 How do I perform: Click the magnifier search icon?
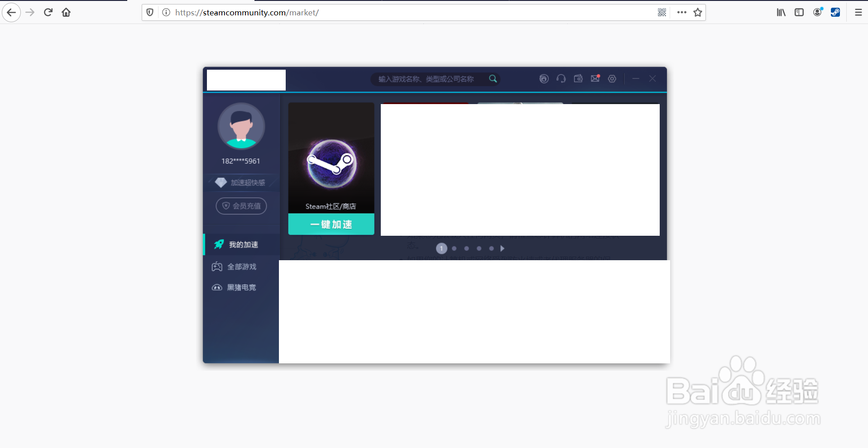point(493,79)
